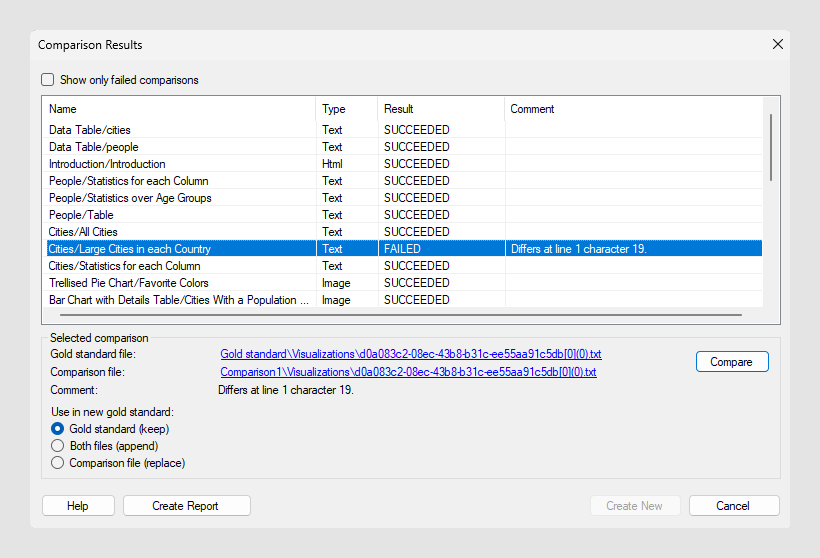820x558 pixels.
Task: Choose Both files (append) radio option
Action: (x=58, y=446)
